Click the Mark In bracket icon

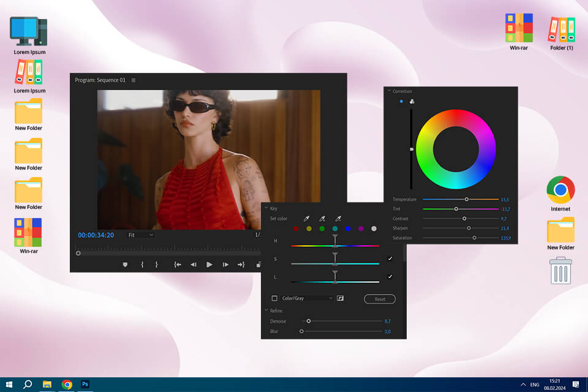[x=142, y=265]
